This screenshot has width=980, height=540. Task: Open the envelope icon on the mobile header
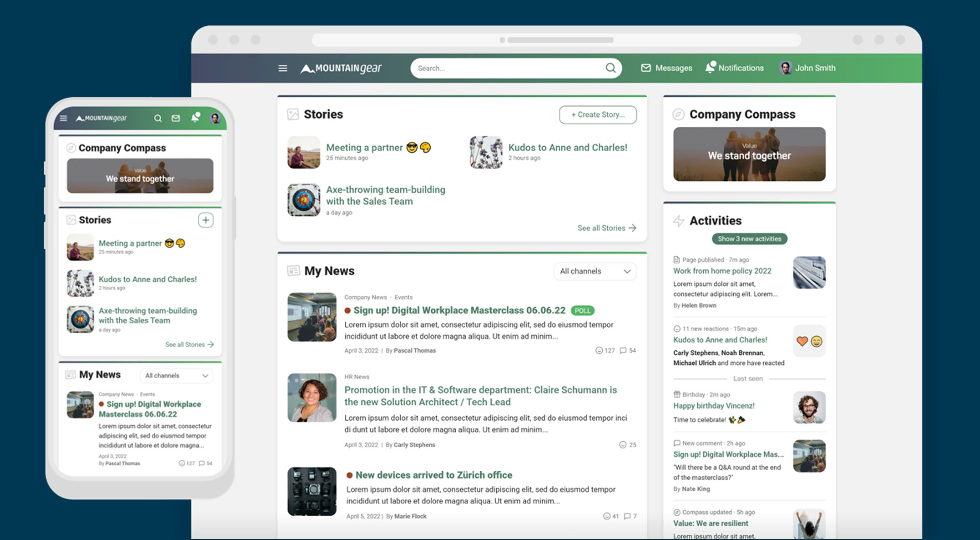[176, 118]
